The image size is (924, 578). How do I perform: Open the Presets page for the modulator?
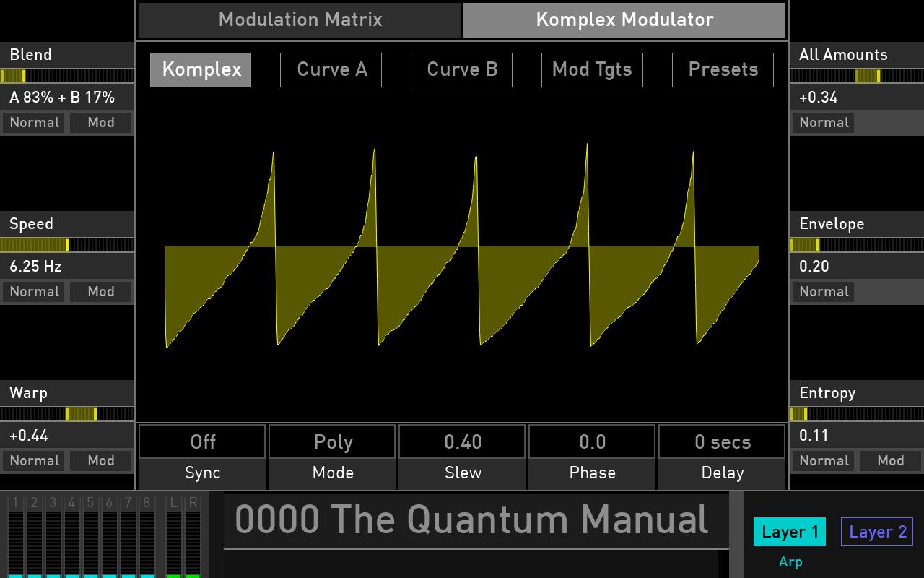pyautogui.click(x=723, y=69)
